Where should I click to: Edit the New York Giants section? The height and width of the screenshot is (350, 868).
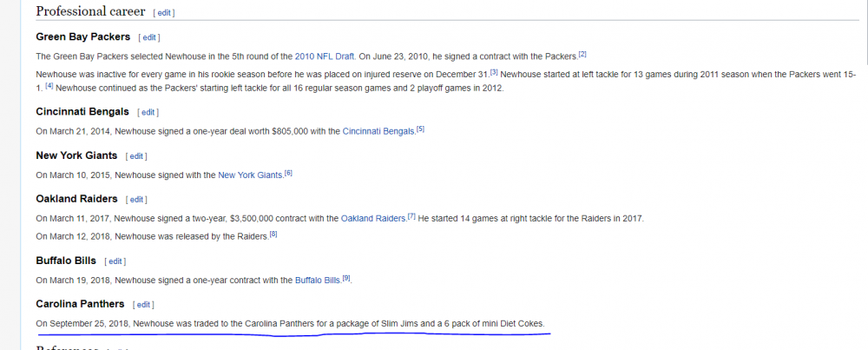pyautogui.click(x=136, y=156)
